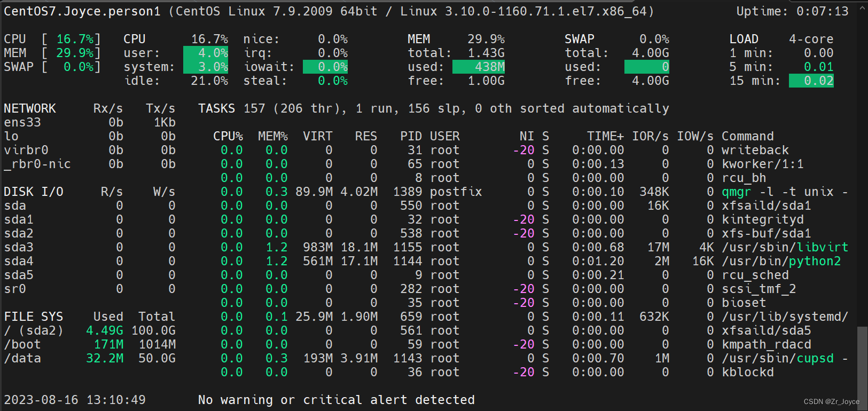Image resolution: width=868 pixels, height=411 pixels.
Task: Click the Command column header
Action: tap(748, 136)
